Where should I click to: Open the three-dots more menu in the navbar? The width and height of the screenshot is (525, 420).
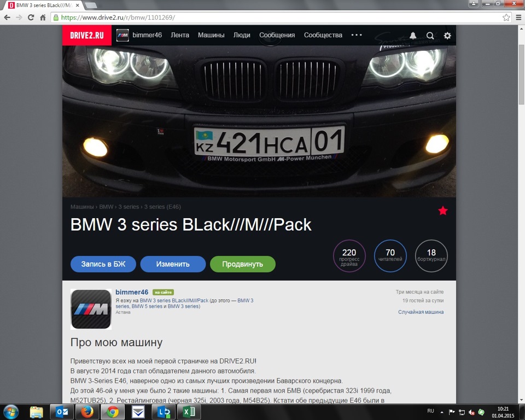click(x=357, y=35)
